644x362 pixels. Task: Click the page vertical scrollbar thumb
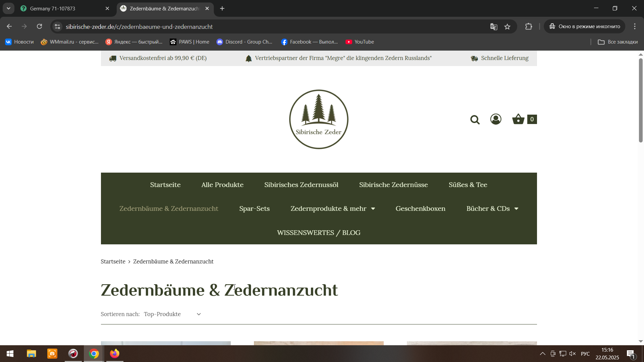[x=641, y=101]
